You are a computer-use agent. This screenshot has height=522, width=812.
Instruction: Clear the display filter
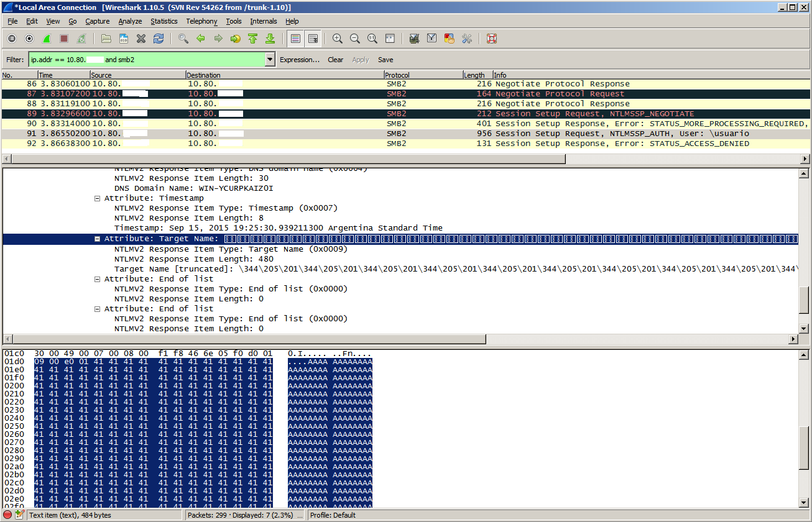click(335, 60)
